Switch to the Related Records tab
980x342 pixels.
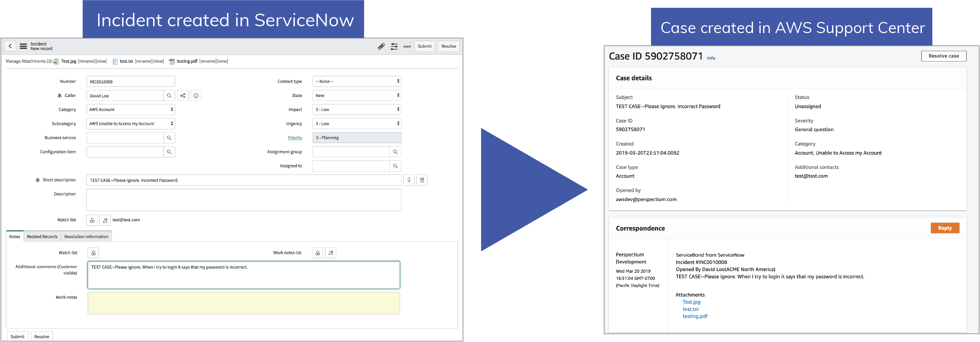pyautogui.click(x=42, y=236)
